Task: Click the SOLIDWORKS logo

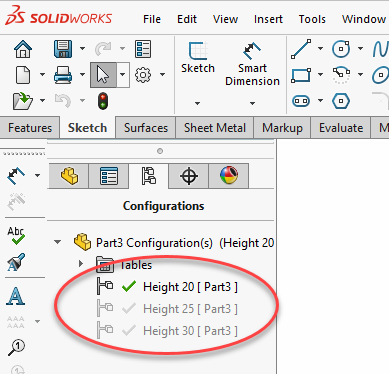Action: coord(59,17)
